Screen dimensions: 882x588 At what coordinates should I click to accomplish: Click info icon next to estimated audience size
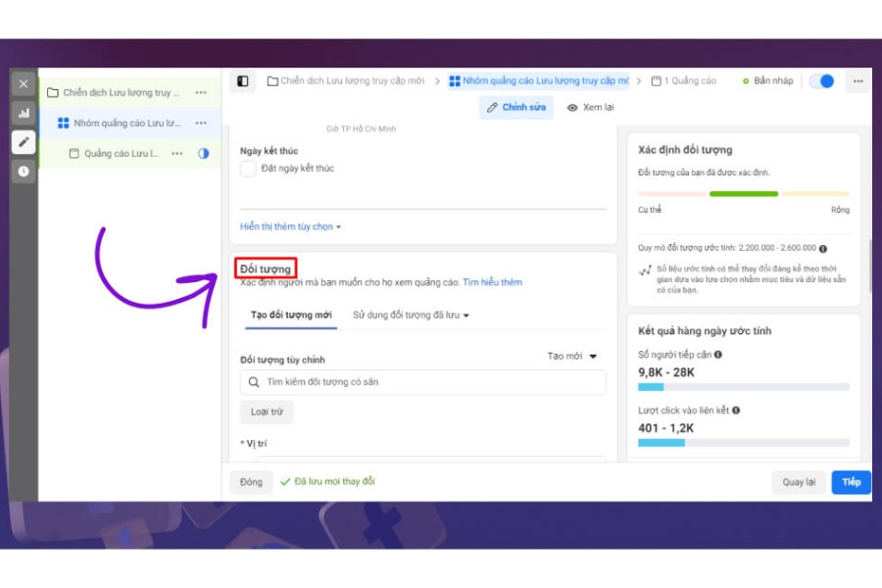coord(823,249)
